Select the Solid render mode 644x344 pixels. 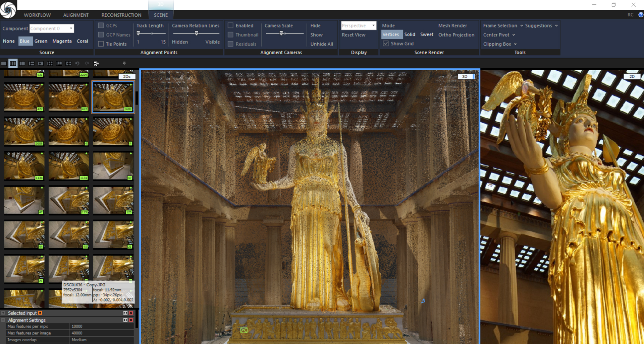[410, 35]
